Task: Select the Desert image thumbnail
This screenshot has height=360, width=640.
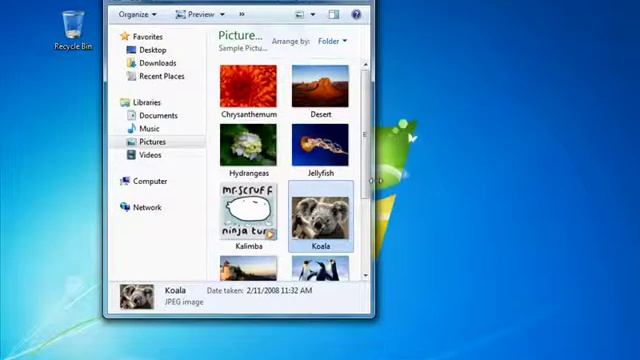Action: coord(320,86)
